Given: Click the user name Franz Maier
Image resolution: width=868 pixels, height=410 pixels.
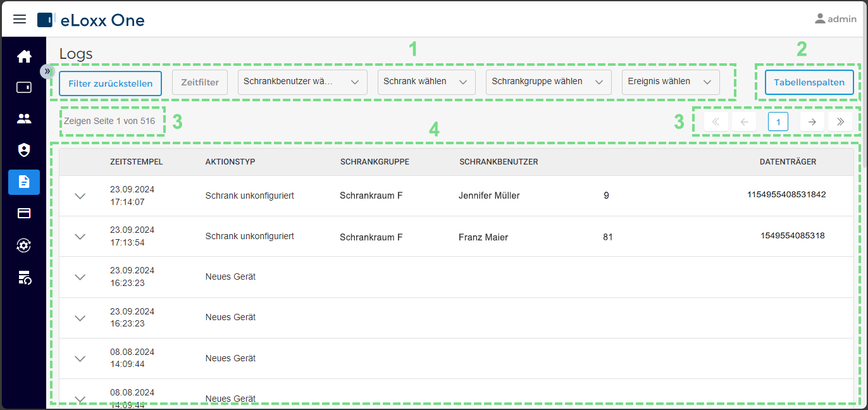Looking at the screenshot, I should click(483, 238).
